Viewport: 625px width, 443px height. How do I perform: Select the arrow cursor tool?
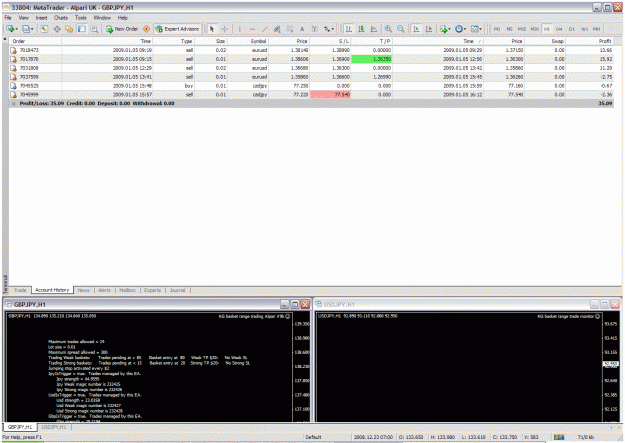click(x=212, y=29)
